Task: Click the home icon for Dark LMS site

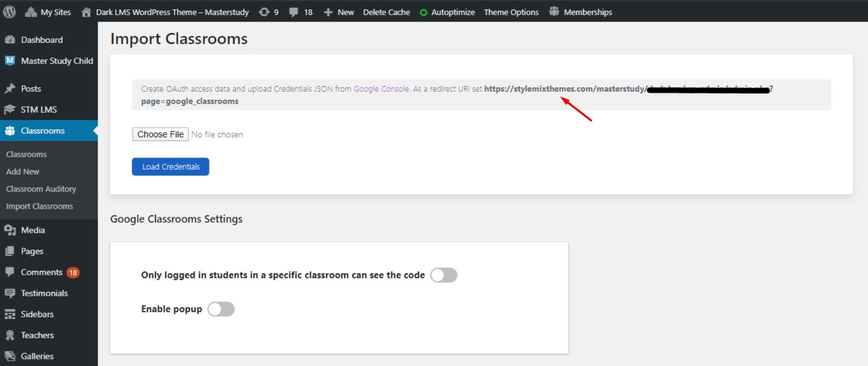Action: pos(86,12)
